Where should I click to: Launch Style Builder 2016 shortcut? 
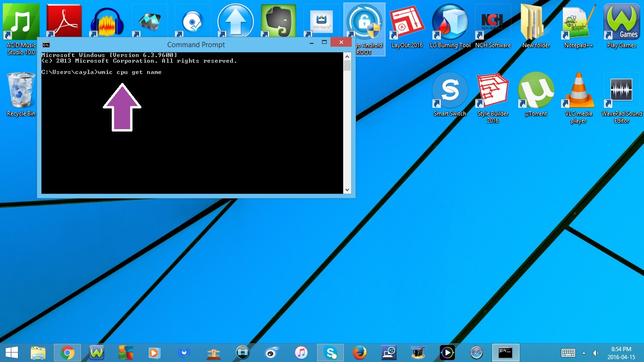coord(493,98)
